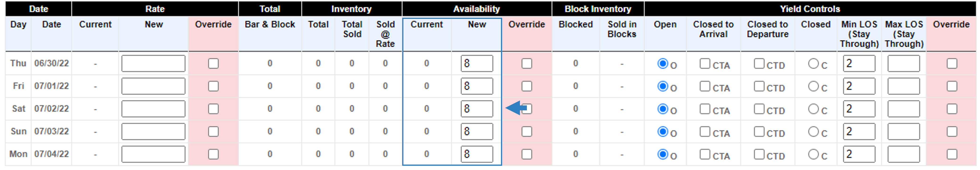Viewport: 980px width, 170px height.
Task: Click New Availability field for Thu 06/30/22
Action: pyautogui.click(x=477, y=63)
